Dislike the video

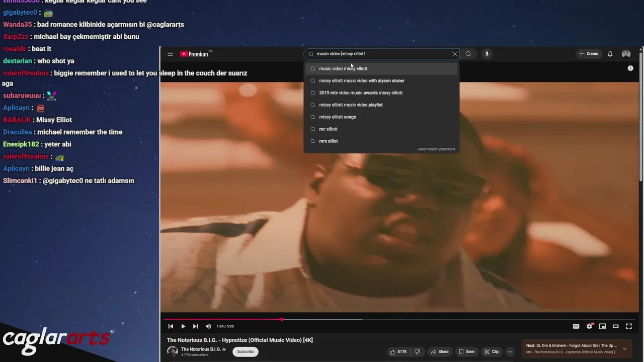tap(417, 351)
